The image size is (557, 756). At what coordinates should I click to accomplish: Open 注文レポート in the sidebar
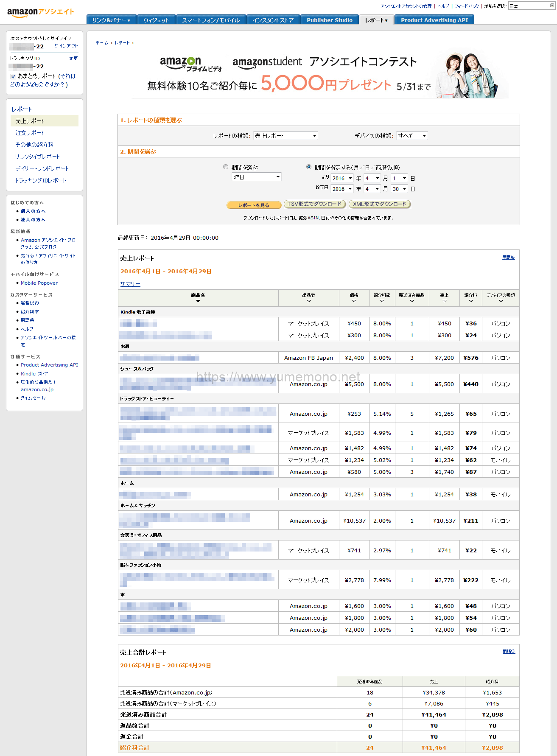pyautogui.click(x=30, y=133)
